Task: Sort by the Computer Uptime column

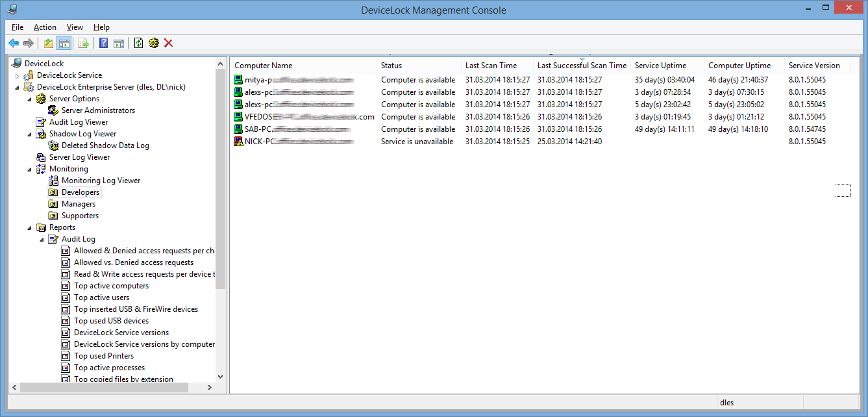Action: 744,66
